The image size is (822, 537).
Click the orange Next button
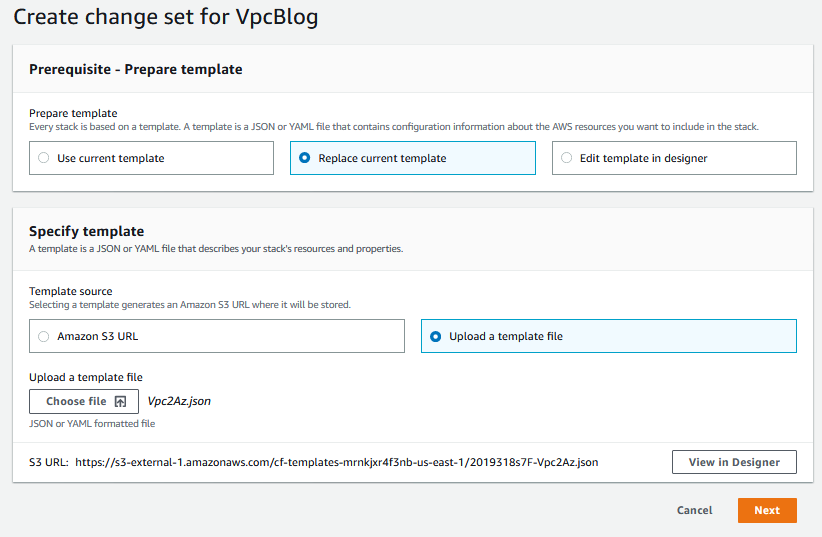[x=767, y=510]
